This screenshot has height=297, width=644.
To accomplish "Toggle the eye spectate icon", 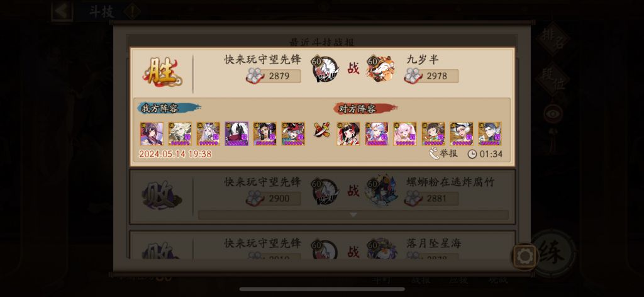I will (553, 114).
